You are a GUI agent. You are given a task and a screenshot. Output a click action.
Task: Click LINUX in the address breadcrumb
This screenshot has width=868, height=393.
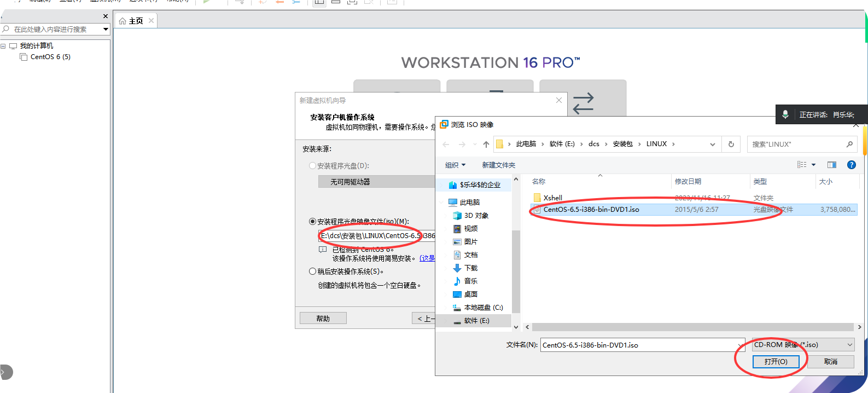coord(656,144)
